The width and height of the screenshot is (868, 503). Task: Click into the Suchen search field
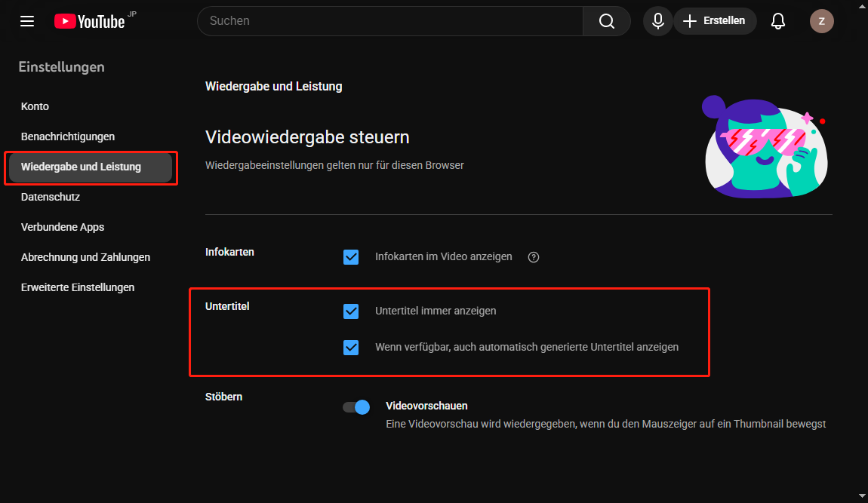pos(377,20)
